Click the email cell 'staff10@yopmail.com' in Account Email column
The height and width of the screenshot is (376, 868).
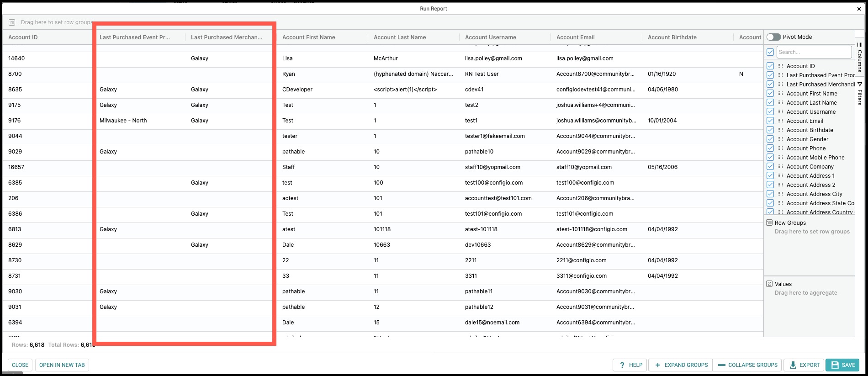(584, 167)
